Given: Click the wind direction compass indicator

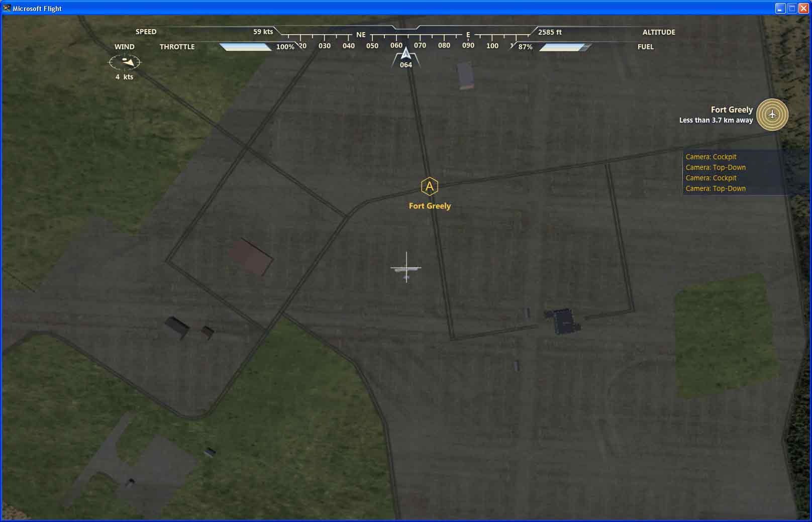Looking at the screenshot, I should 125,62.
